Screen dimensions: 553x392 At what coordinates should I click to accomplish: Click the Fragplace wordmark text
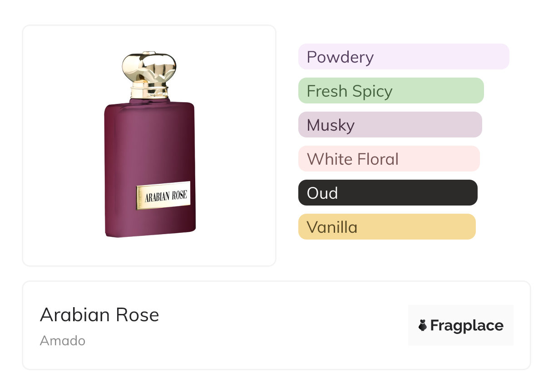(x=467, y=325)
